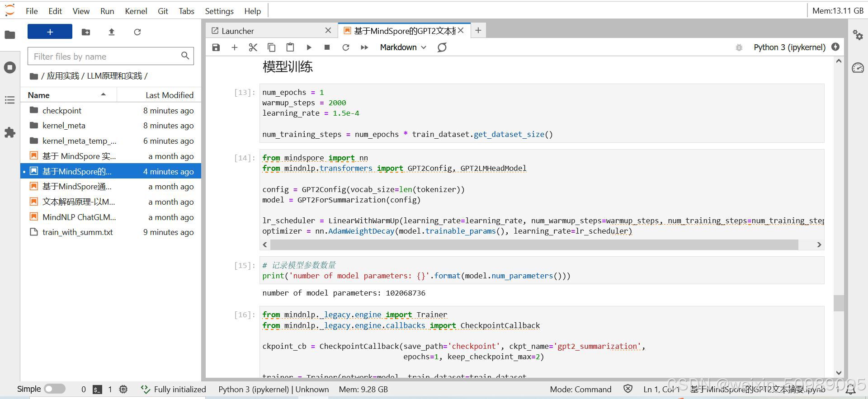Create a new folder in file browser

tap(86, 32)
